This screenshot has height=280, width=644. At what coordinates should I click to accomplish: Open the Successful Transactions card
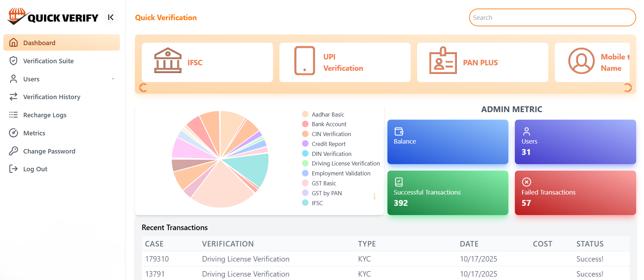[448, 193]
